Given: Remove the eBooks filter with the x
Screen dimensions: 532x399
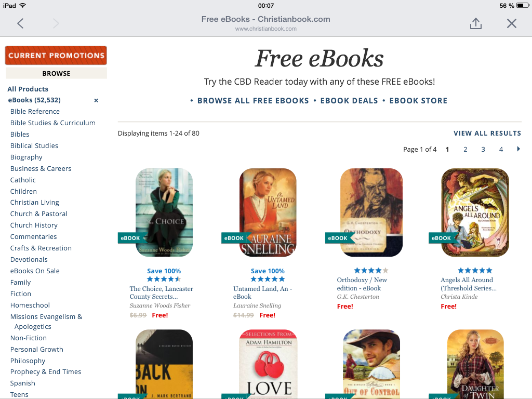Looking at the screenshot, I should click(x=96, y=100).
